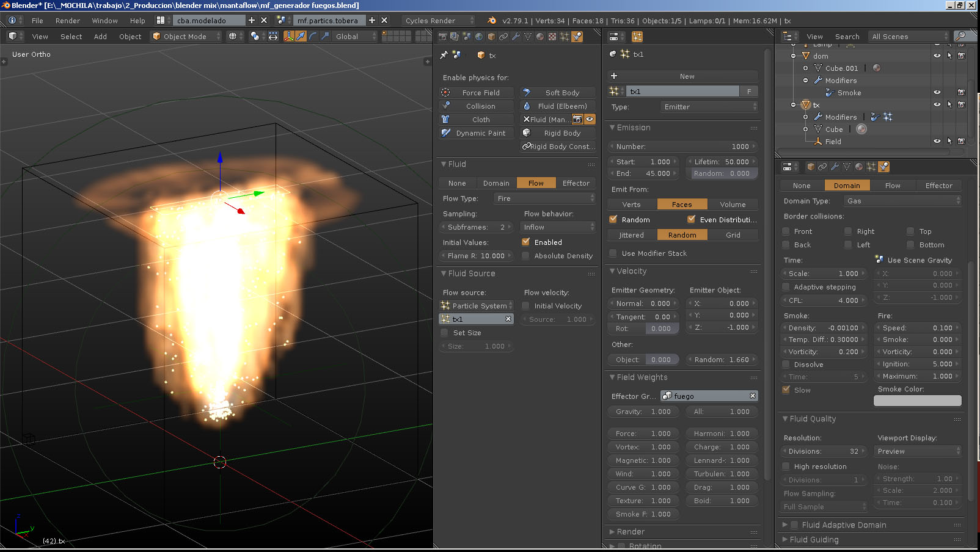This screenshot has width=980, height=552.
Task: Open Flow Type Fire dropdown
Action: 544,198
